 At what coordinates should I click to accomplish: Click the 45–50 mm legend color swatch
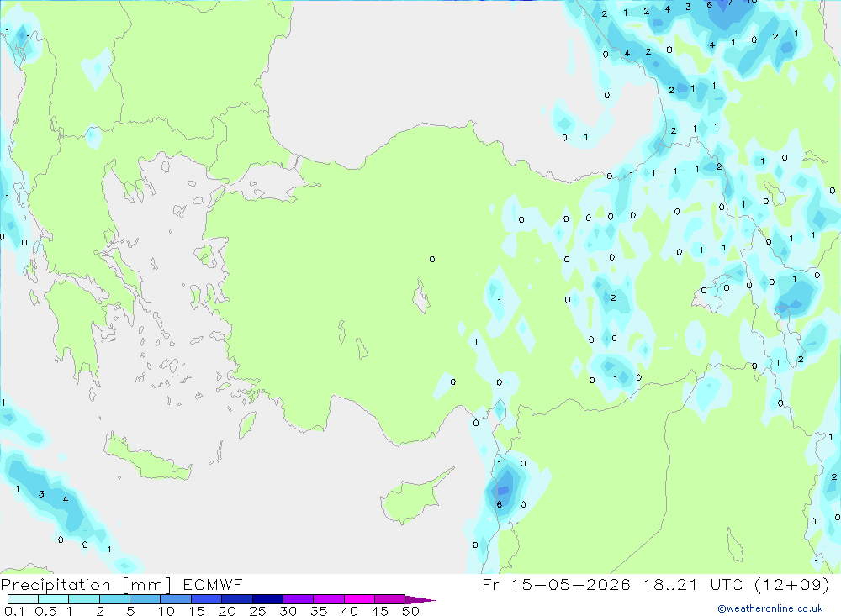click(x=390, y=599)
